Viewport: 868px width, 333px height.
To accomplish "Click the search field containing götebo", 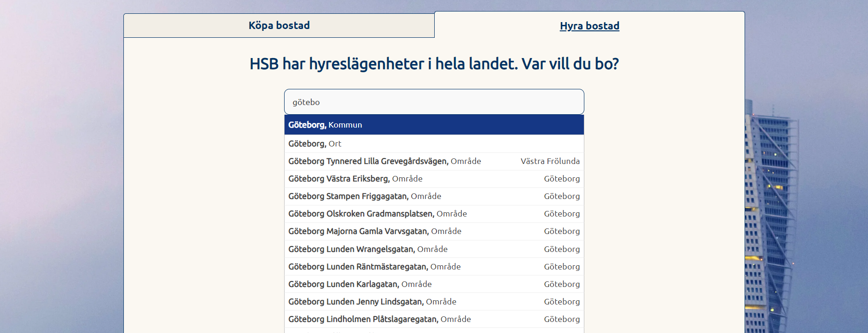I will tap(434, 102).
